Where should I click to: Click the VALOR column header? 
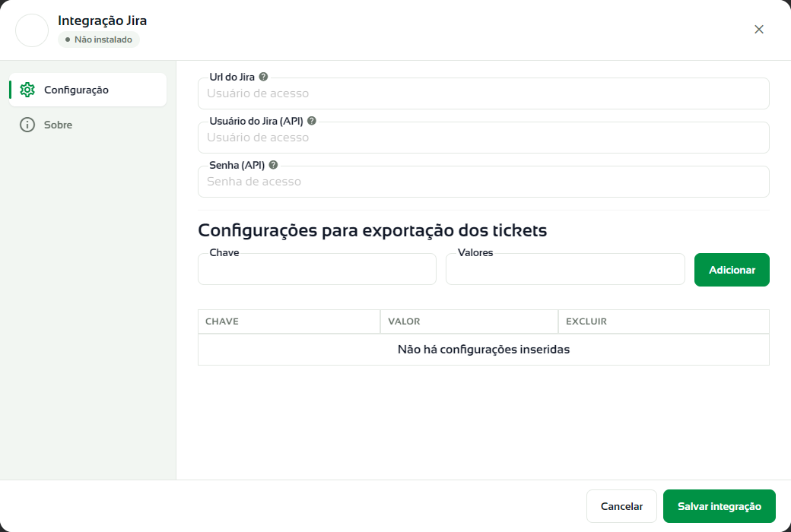point(469,321)
